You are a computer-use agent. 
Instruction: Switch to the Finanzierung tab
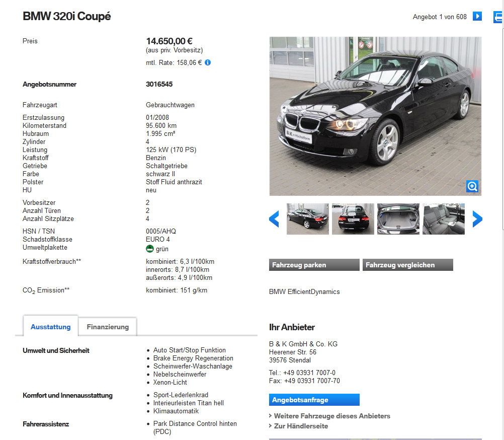point(108,327)
